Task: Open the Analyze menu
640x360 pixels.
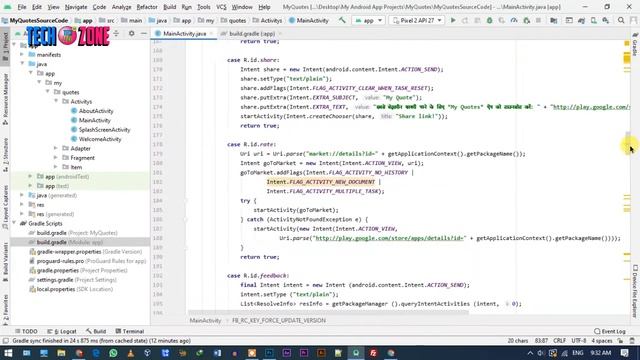Action: [x=122, y=7]
